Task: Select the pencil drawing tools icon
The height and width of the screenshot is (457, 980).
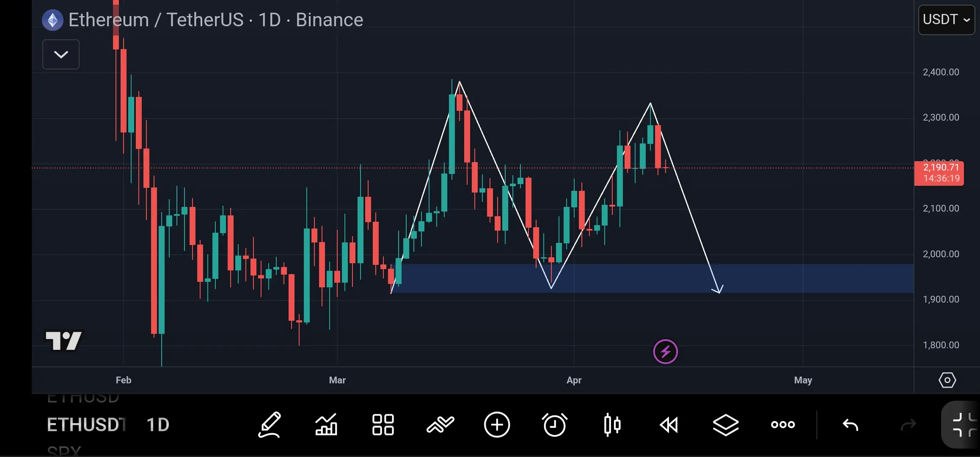Action: click(270, 424)
